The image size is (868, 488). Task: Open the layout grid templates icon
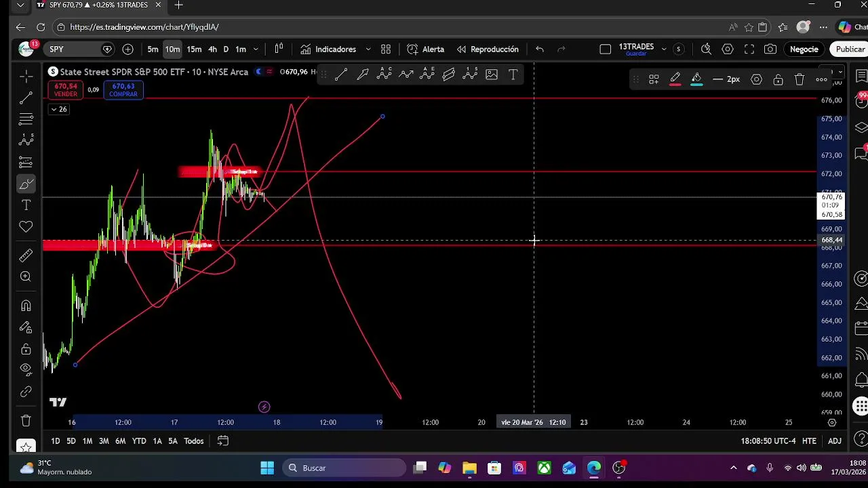pos(386,49)
